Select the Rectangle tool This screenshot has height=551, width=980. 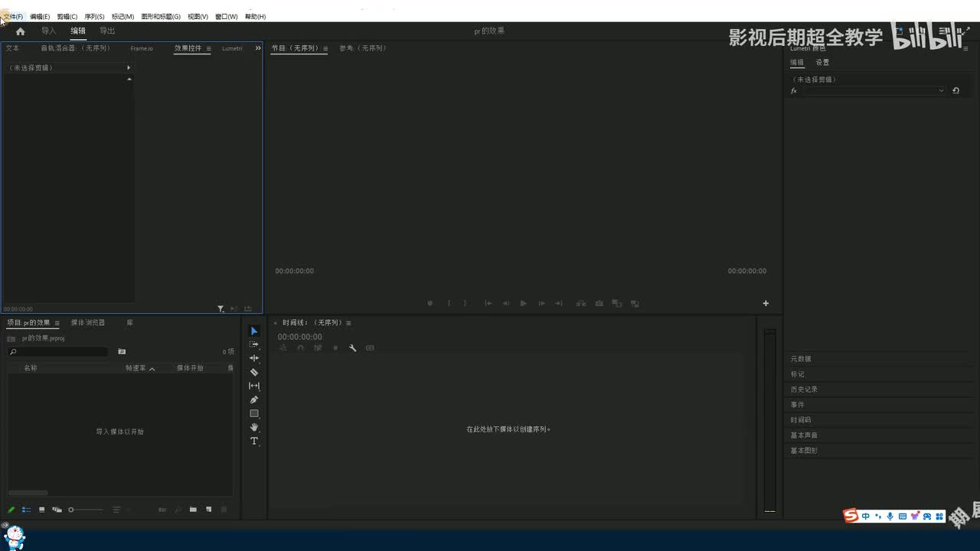[254, 413]
